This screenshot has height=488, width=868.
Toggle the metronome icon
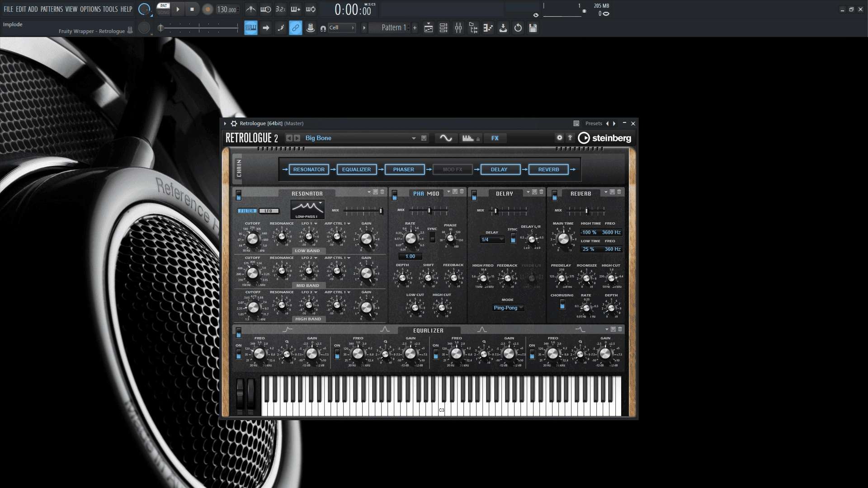pos(251,9)
